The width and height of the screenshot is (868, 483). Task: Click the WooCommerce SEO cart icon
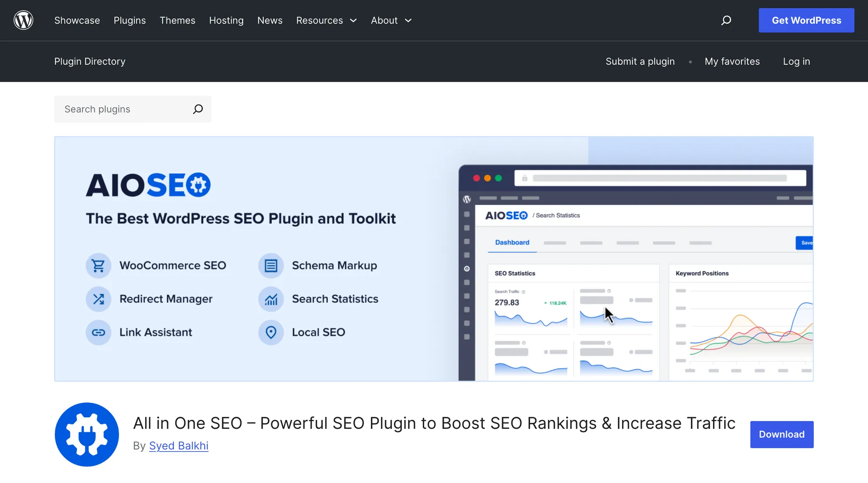point(98,266)
